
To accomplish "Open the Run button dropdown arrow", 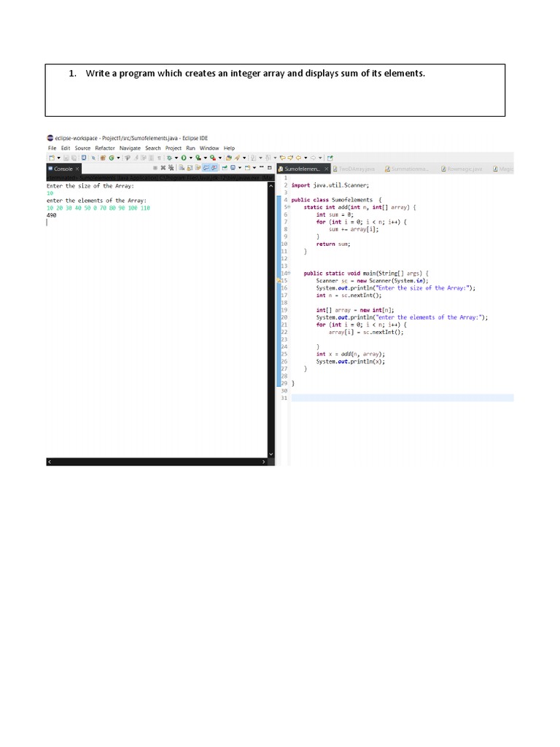I will [x=190, y=157].
